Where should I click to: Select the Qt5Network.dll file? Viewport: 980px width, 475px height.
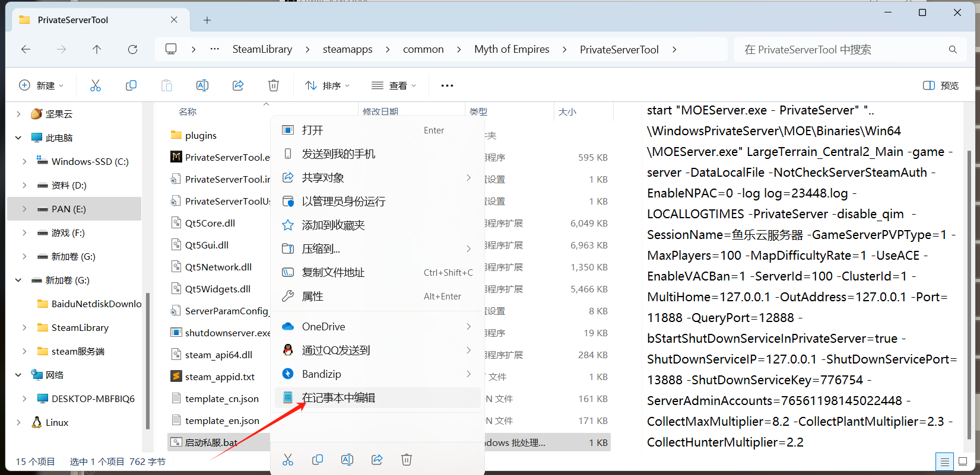coord(218,267)
